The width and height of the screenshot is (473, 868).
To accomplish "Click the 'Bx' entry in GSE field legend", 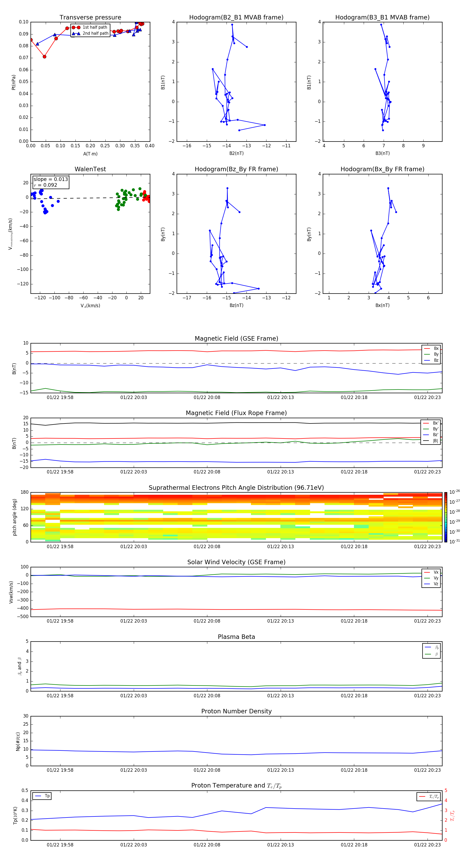I will (431, 349).
